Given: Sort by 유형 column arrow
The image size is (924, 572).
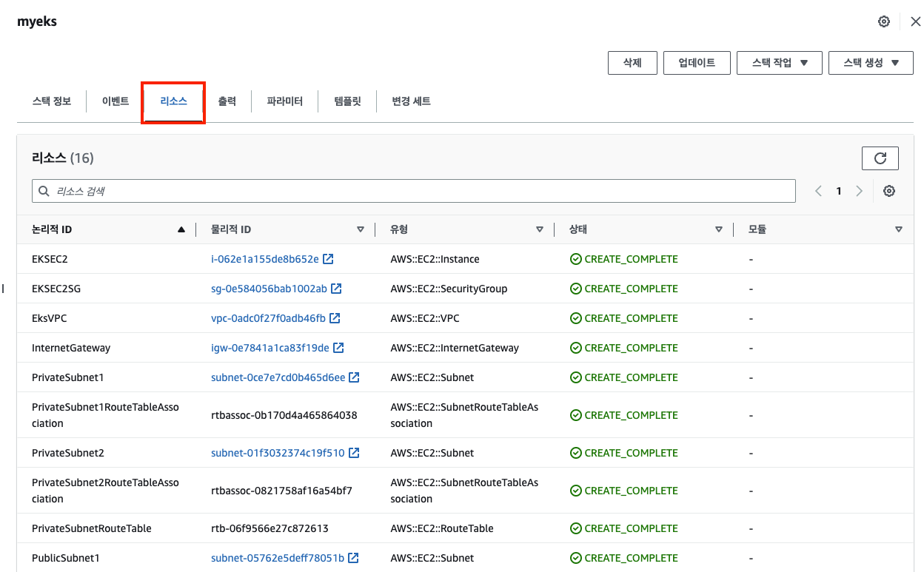Looking at the screenshot, I should (540, 229).
